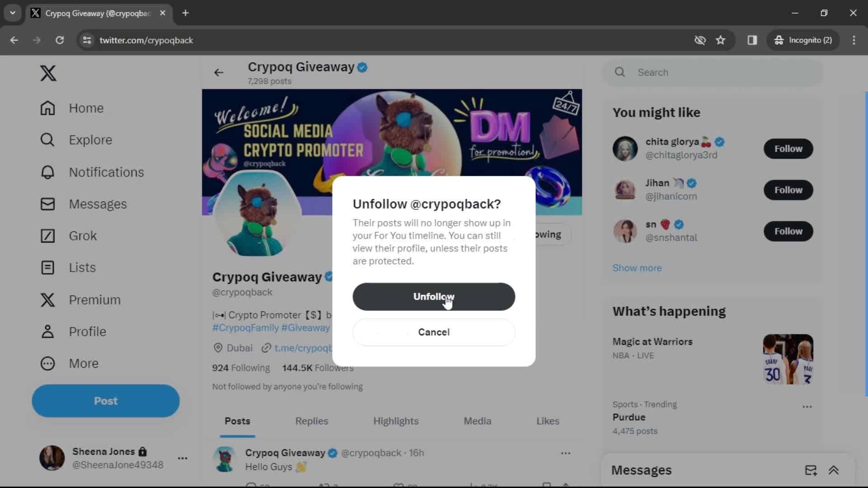Click the search input field
Screen dimensions: 868x488
click(714, 72)
